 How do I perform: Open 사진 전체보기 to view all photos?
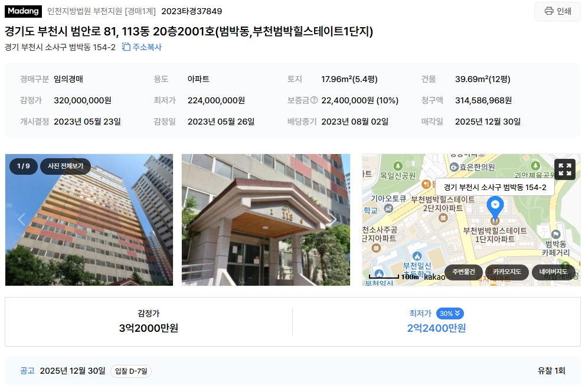(66, 166)
